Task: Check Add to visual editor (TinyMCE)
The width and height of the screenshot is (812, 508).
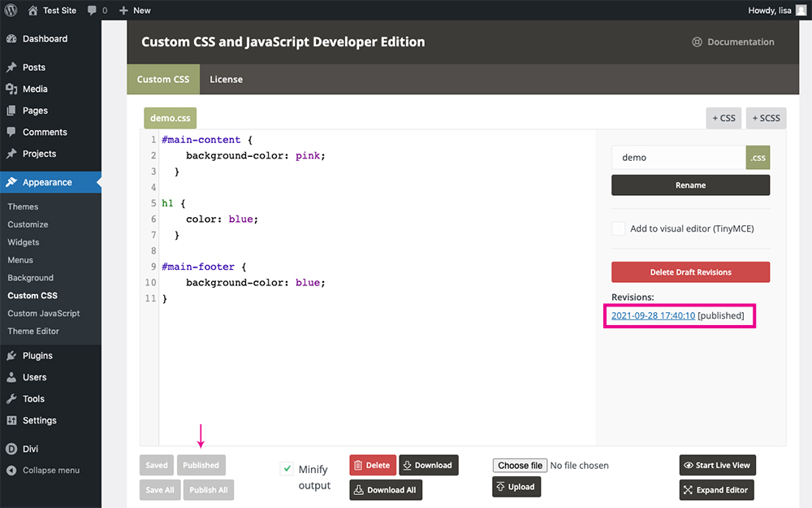Action: click(618, 228)
